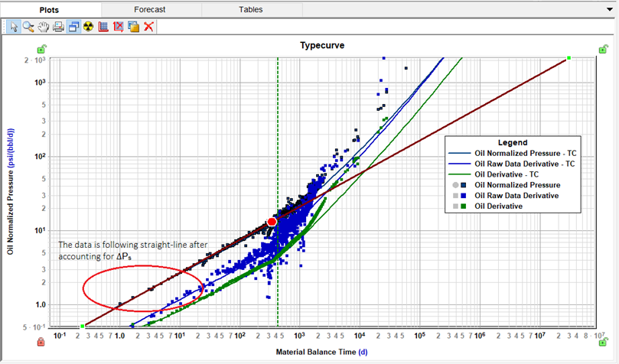Click the (d) x-axis unit link

pyautogui.click(x=363, y=352)
